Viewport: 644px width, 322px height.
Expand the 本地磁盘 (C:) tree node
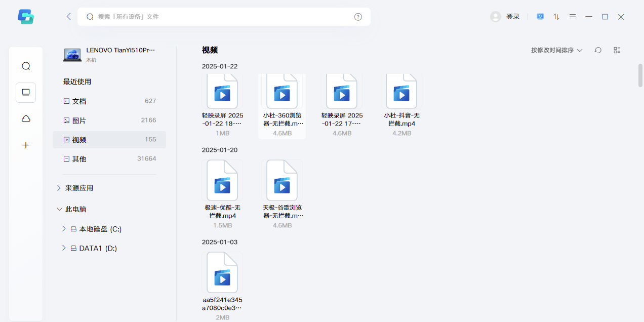[x=64, y=229]
